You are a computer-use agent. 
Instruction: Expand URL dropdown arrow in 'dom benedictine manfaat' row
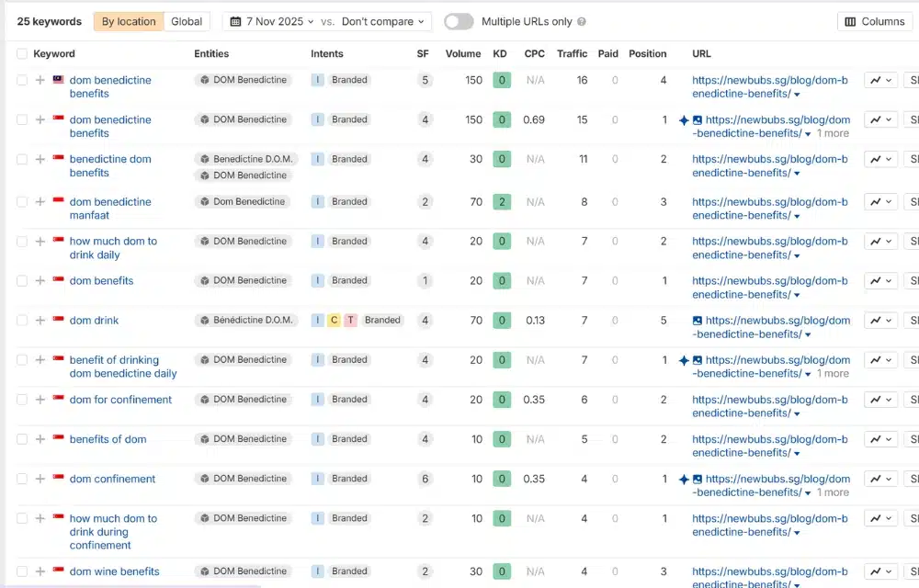(x=797, y=216)
